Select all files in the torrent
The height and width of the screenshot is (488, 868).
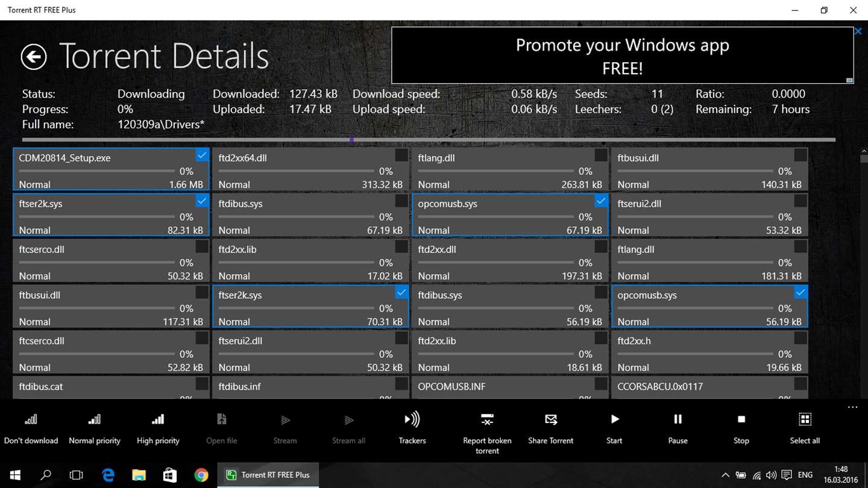point(805,429)
